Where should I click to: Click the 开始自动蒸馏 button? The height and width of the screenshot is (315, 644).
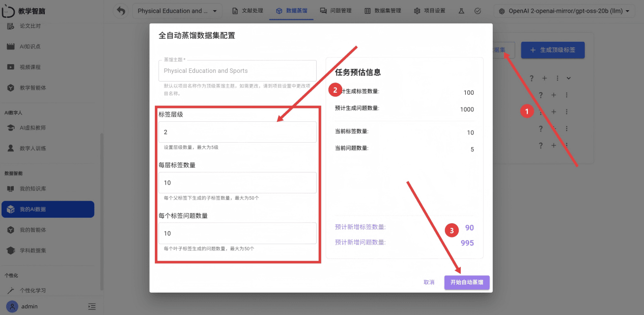[x=467, y=282]
